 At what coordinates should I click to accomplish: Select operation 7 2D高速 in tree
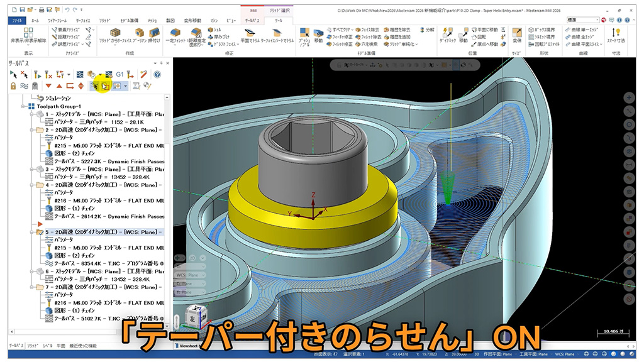pyautogui.click(x=94, y=287)
